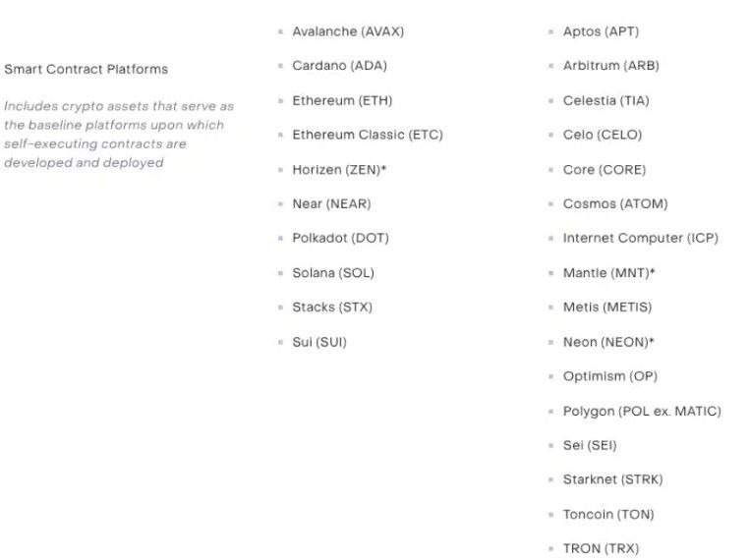Screen dimensions: 750x560
Task: Select Toncoin (TON) in the list
Action: (608, 515)
